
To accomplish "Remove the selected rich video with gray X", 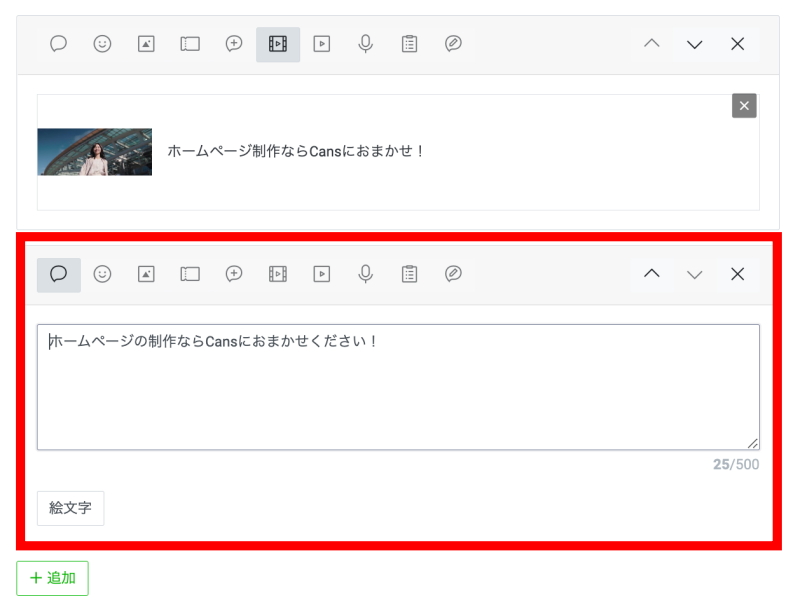I will tap(744, 106).
